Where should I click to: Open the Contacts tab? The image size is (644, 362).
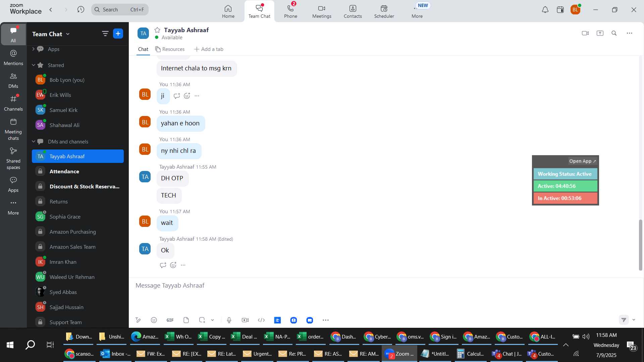[353, 11]
